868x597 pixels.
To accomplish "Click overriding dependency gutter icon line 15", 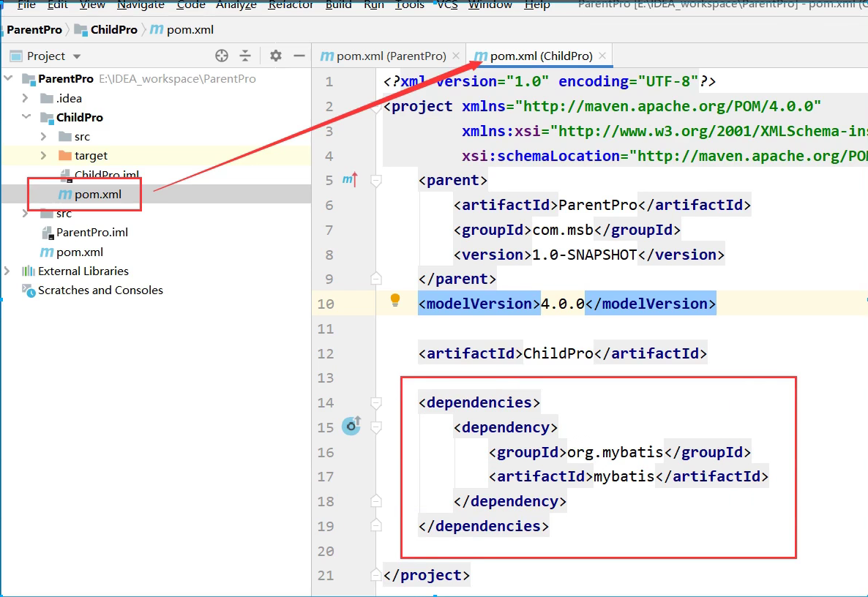I will (x=351, y=426).
